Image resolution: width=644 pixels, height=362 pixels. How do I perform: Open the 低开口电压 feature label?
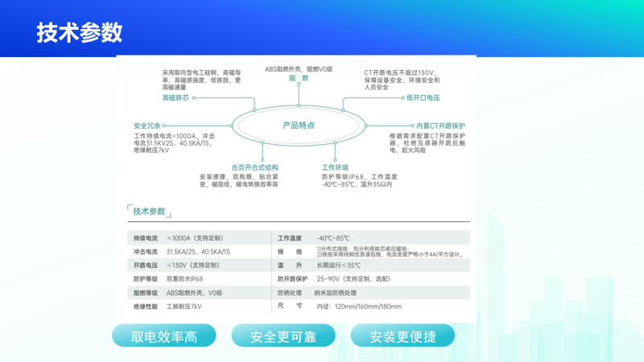(x=423, y=98)
